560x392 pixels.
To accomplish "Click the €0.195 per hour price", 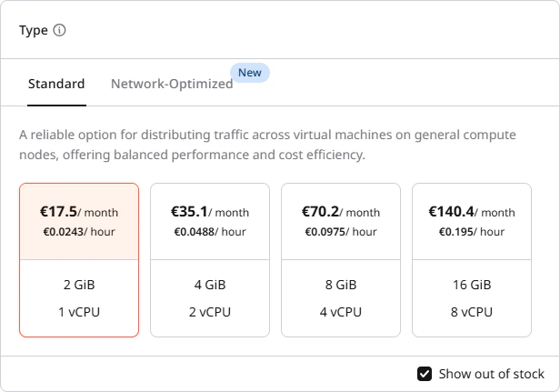I will 472,232.
